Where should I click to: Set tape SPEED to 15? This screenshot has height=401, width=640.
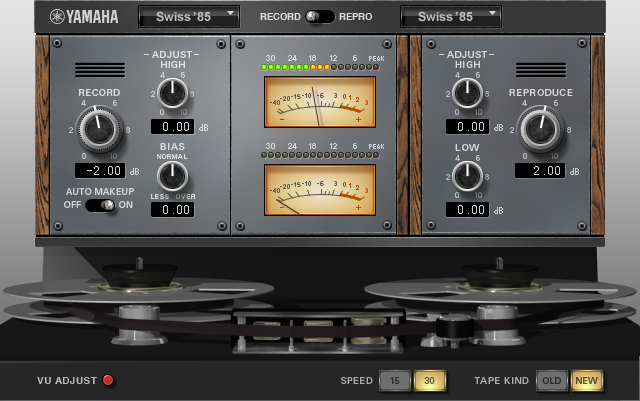tap(394, 381)
